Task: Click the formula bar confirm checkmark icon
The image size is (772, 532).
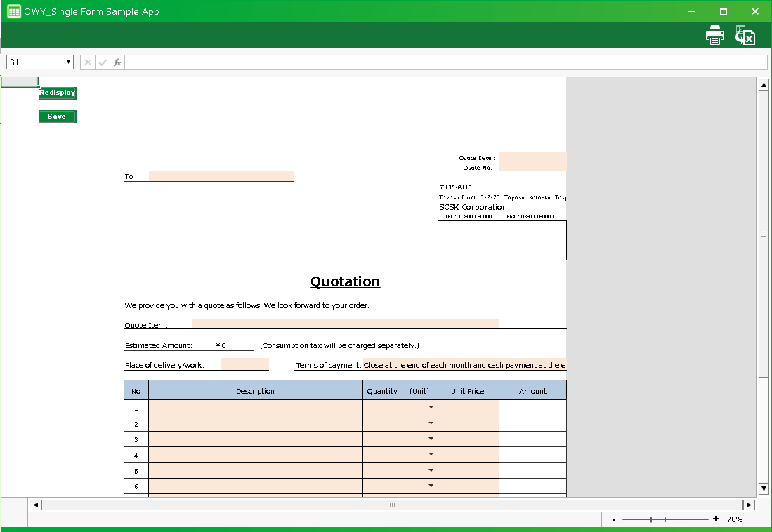Action: [x=103, y=62]
